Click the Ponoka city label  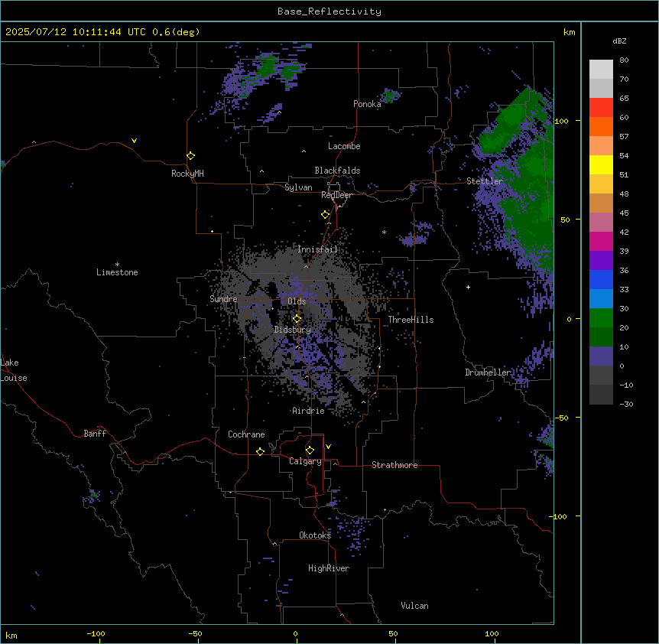pyautogui.click(x=367, y=104)
